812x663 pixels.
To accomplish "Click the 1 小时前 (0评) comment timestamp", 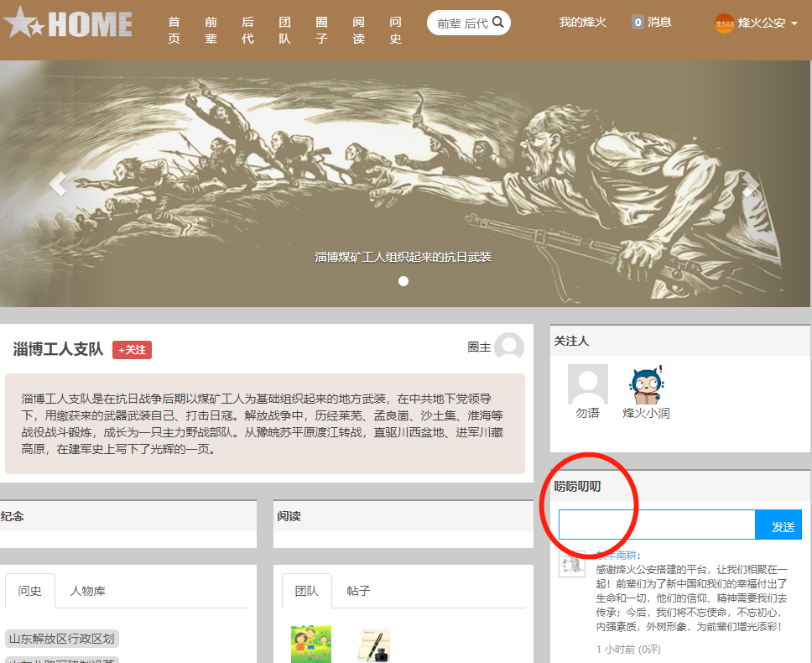I will (x=628, y=650).
